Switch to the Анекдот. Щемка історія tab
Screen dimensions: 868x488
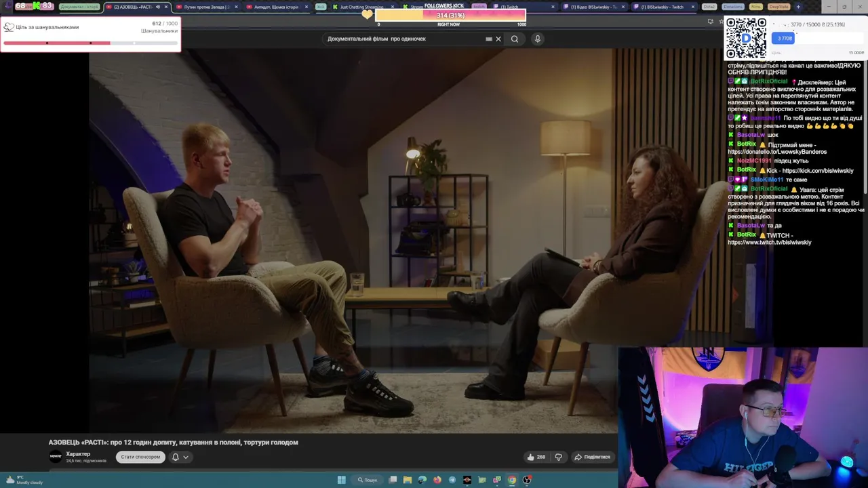click(276, 7)
